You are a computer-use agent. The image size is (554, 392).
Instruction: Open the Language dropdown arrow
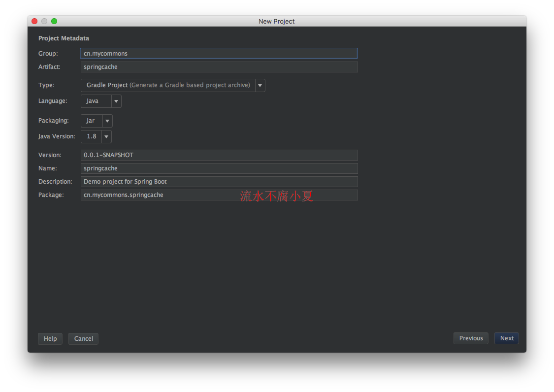click(x=116, y=101)
